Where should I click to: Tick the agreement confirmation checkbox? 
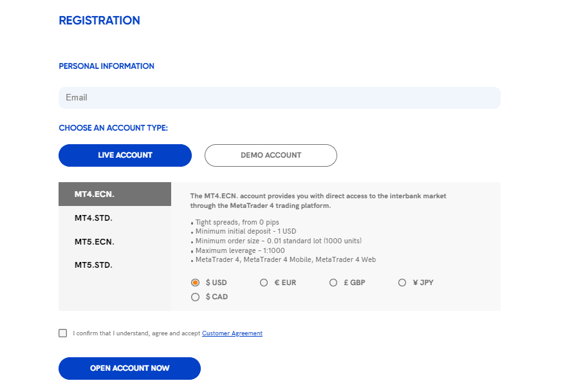coord(63,333)
